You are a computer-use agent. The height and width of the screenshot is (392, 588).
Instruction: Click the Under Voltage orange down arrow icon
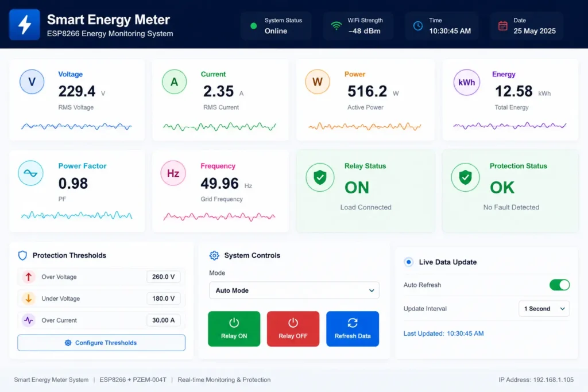coord(29,298)
